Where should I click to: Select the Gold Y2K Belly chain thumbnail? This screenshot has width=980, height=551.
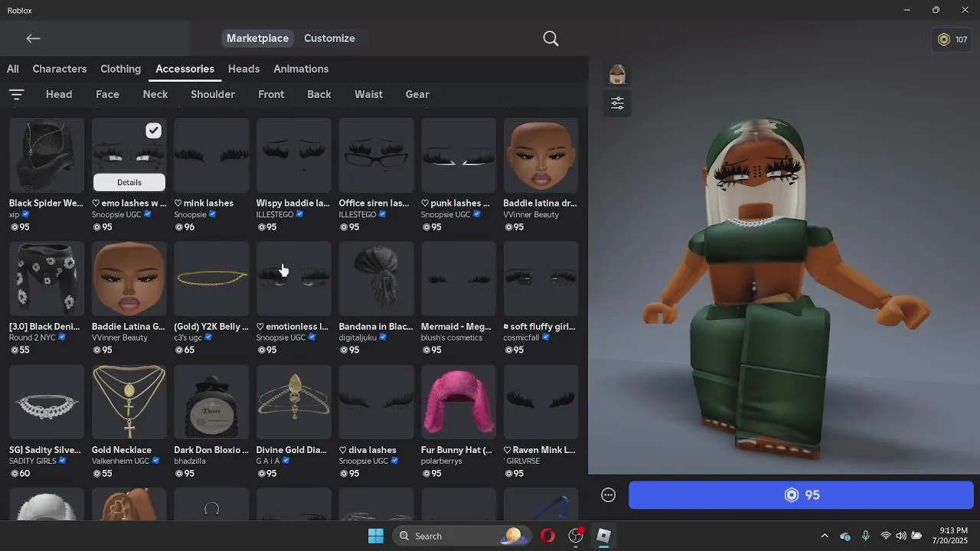pyautogui.click(x=211, y=279)
